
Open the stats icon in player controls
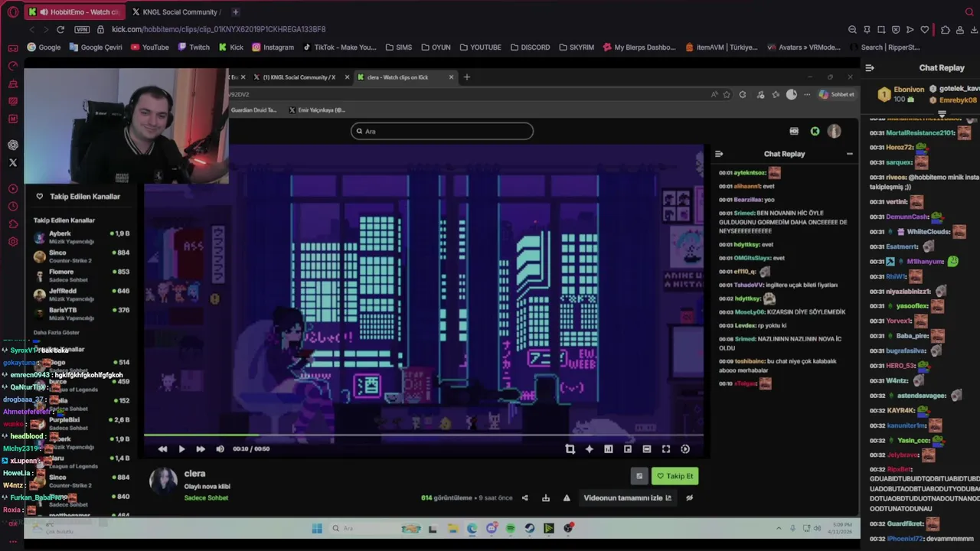pos(609,449)
